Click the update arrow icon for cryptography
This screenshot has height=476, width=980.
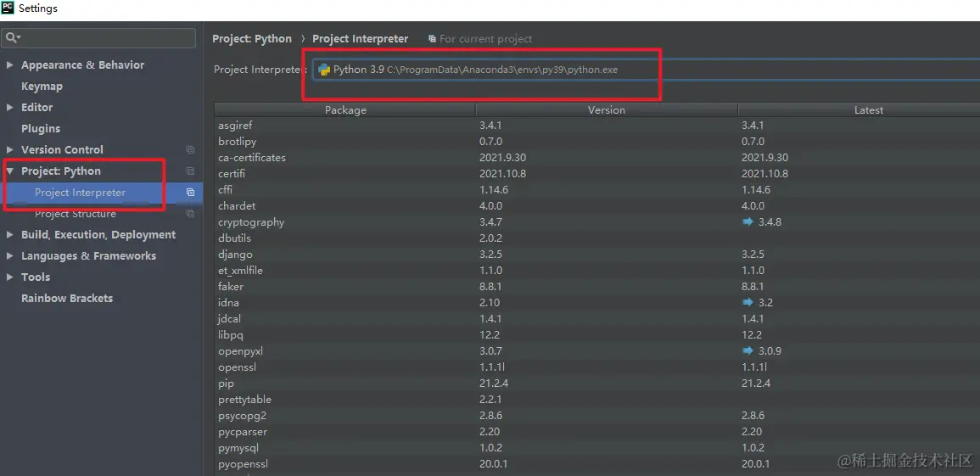(x=748, y=221)
